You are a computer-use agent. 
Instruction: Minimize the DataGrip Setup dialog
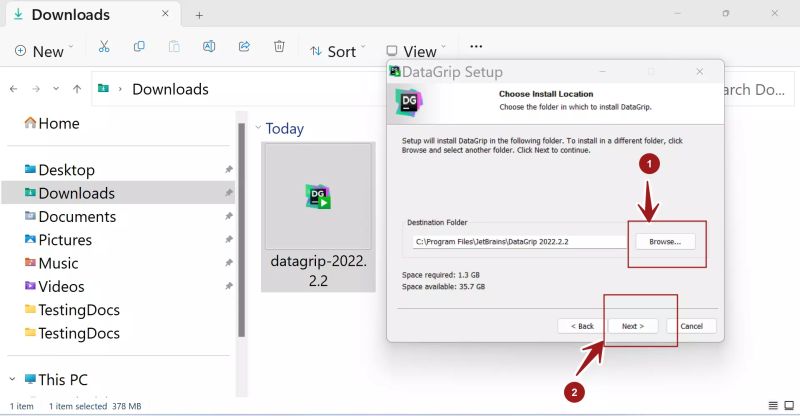coord(603,72)
